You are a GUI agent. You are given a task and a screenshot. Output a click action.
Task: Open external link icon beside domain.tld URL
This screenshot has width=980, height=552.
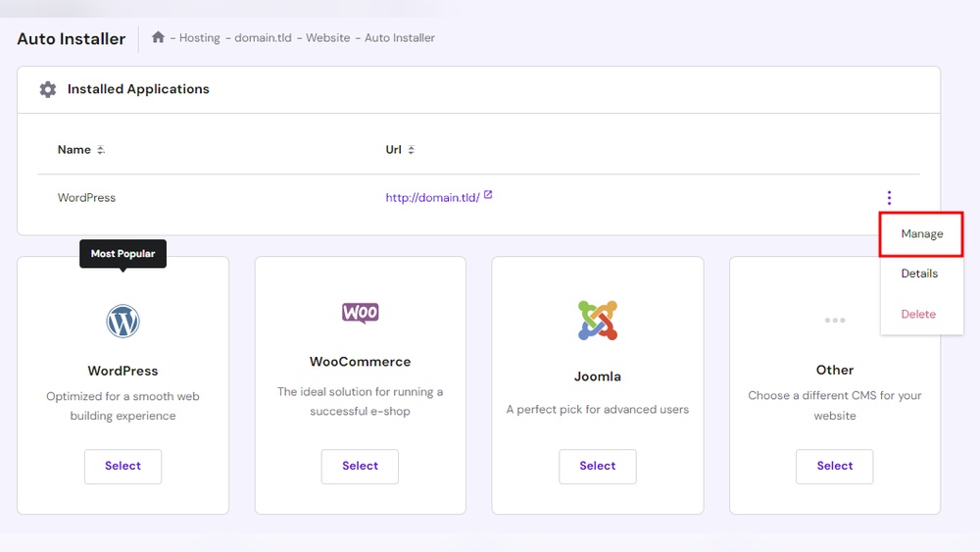click(x=488, y=195)
